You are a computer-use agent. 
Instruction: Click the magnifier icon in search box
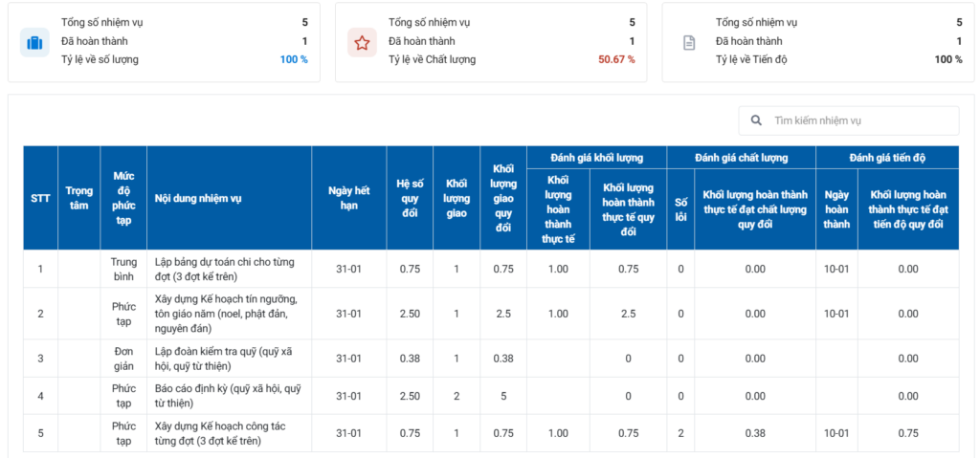[756, 120]
